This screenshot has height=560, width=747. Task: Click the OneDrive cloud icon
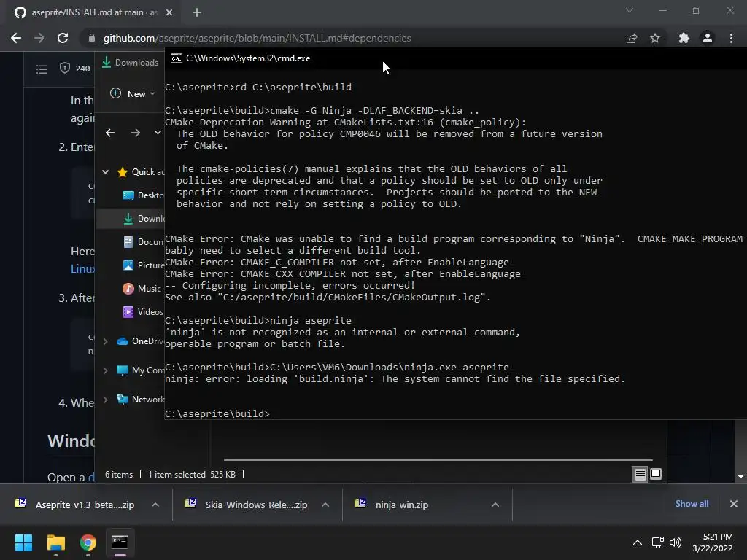click(x=123, y=341)
